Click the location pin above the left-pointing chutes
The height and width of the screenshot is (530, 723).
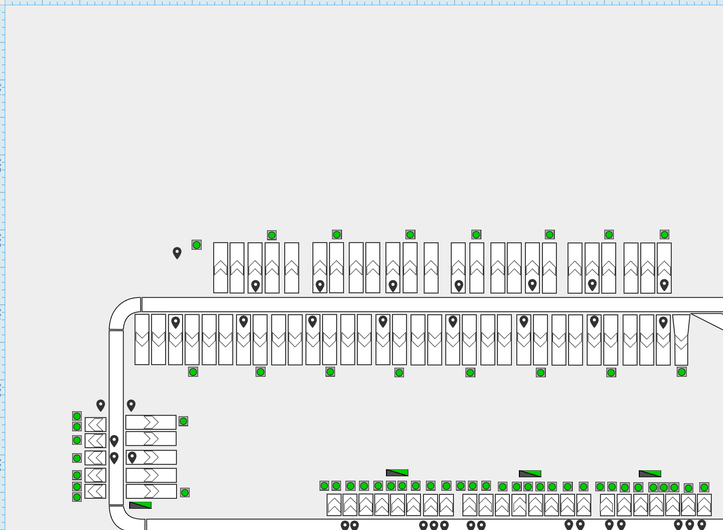pos(100,405)
